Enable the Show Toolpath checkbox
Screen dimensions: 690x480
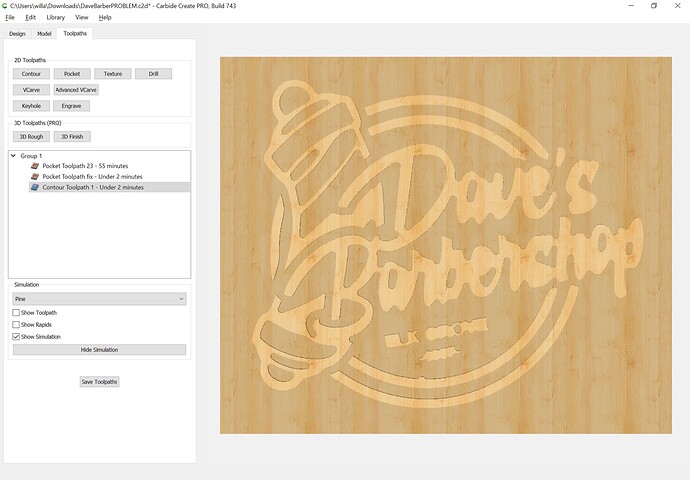pyautogui.click(x=16, y=313)
